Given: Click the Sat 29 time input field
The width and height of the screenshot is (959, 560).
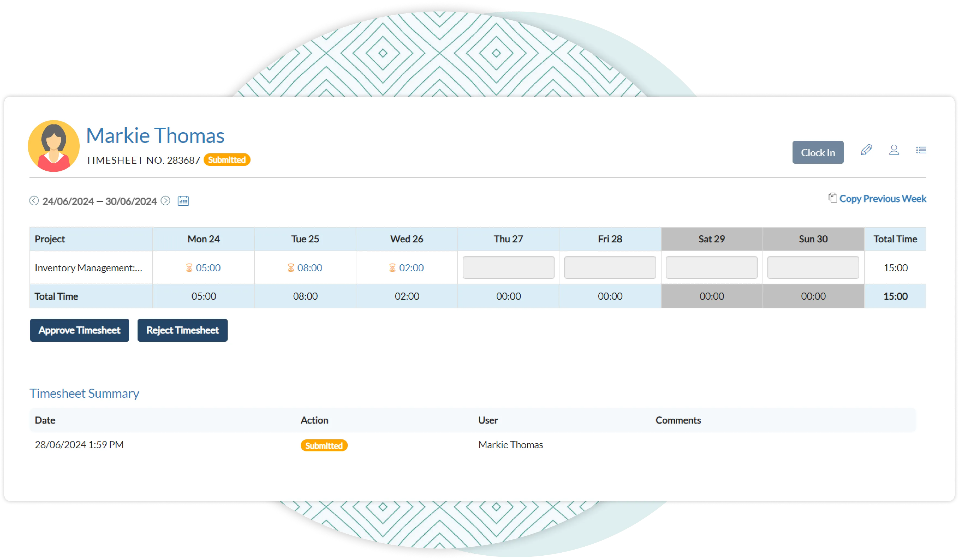Looking at the screenshot, I should (711, 267).
